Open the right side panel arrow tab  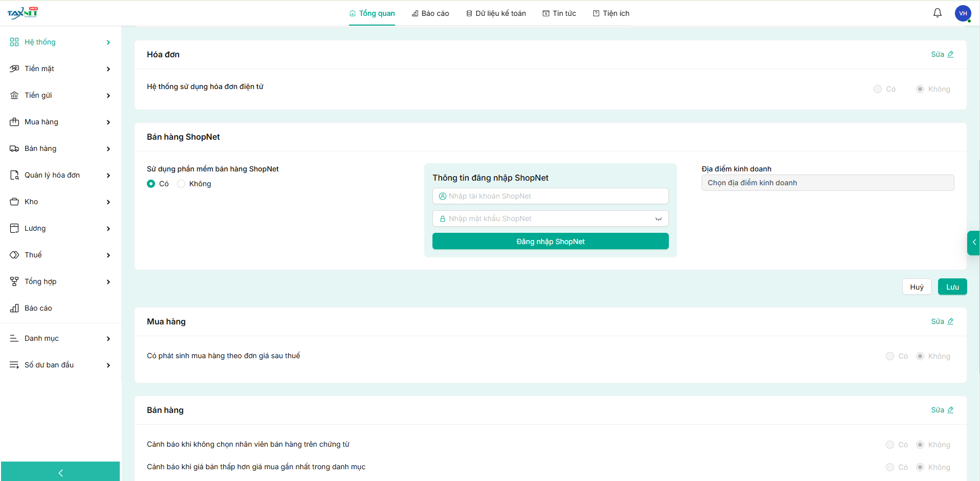tap(973, 243)
